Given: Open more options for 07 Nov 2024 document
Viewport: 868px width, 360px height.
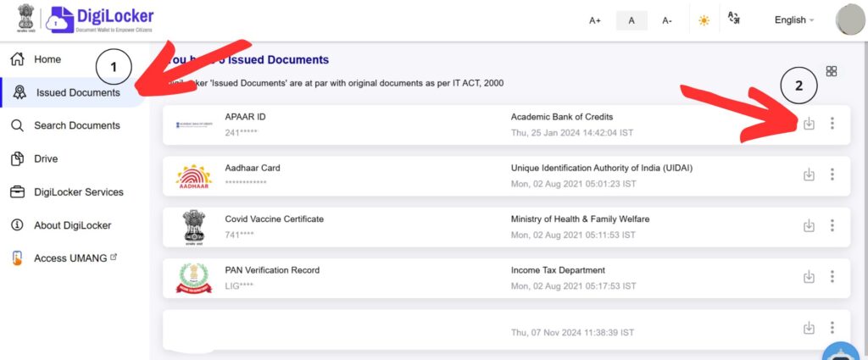Looking at the screenshot, I should (832, 328).
